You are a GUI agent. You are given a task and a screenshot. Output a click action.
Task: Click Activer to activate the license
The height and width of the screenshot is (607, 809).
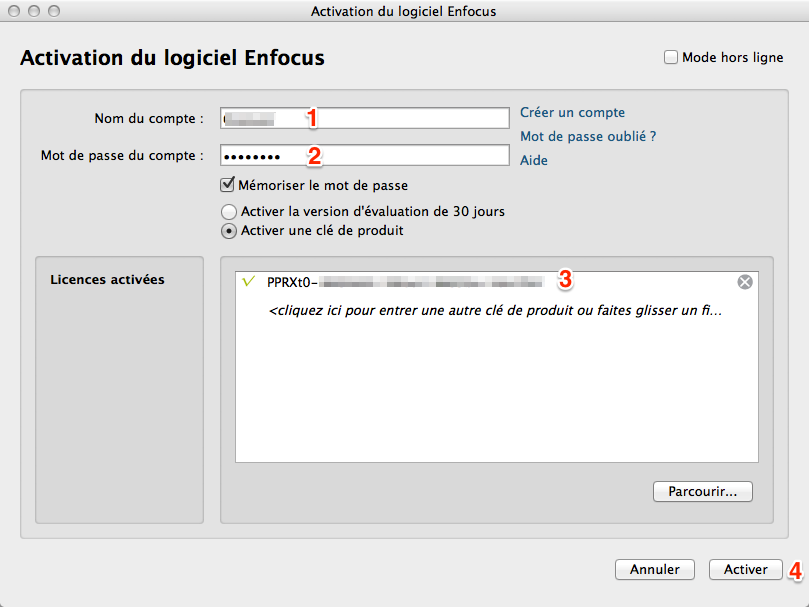(746, 569)
